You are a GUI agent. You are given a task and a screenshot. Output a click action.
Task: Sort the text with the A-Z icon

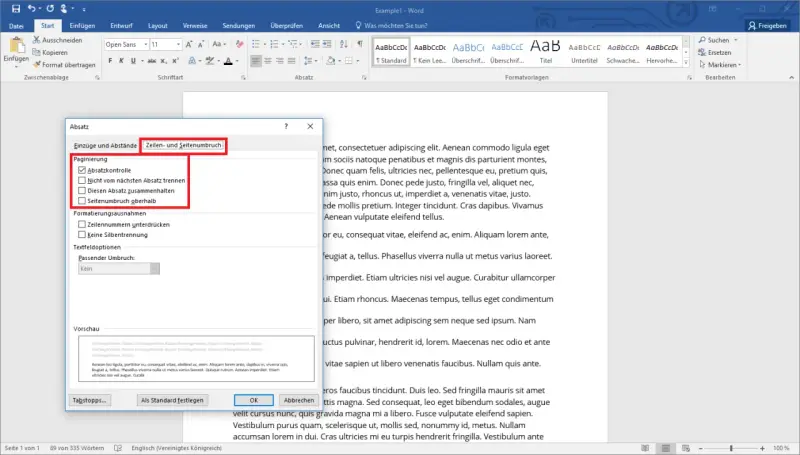[x=344, y=44]
